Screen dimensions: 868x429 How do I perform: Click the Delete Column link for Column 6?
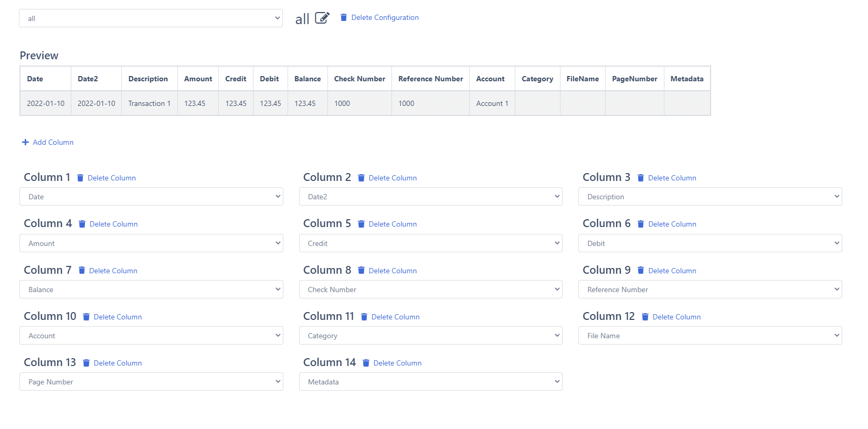click(x=672, y=224)
